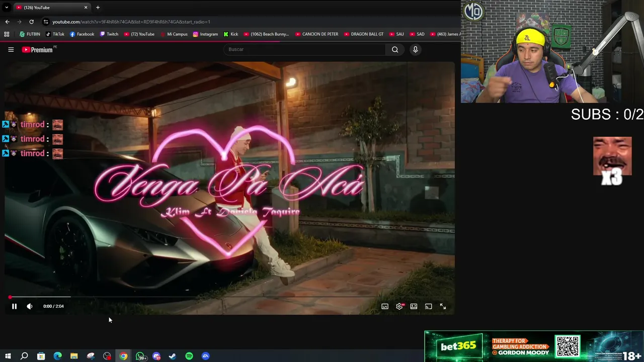The height and width of the screenshot is (362, 644).
Task: Mute the video with speaker icon
Action: [30, 306]
